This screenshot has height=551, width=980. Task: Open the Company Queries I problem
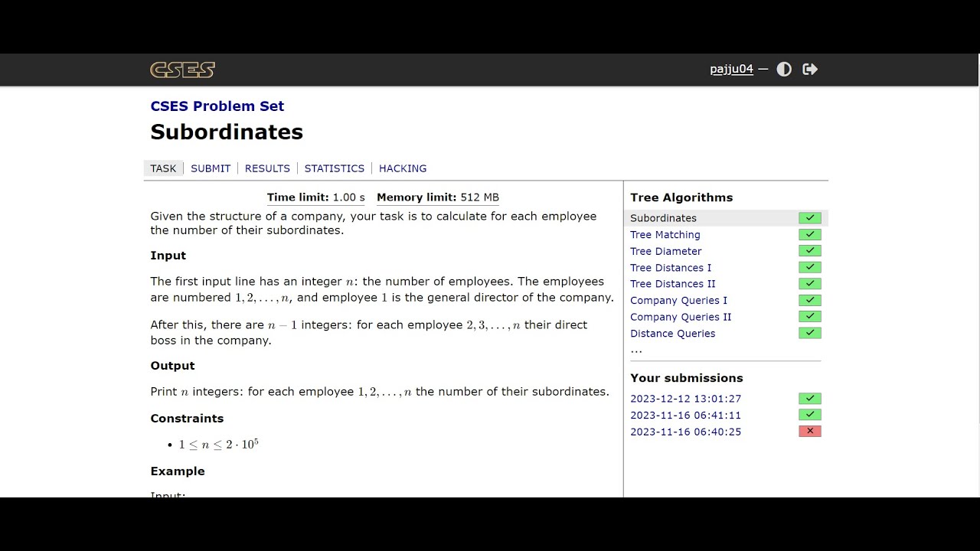coord(679,301)
